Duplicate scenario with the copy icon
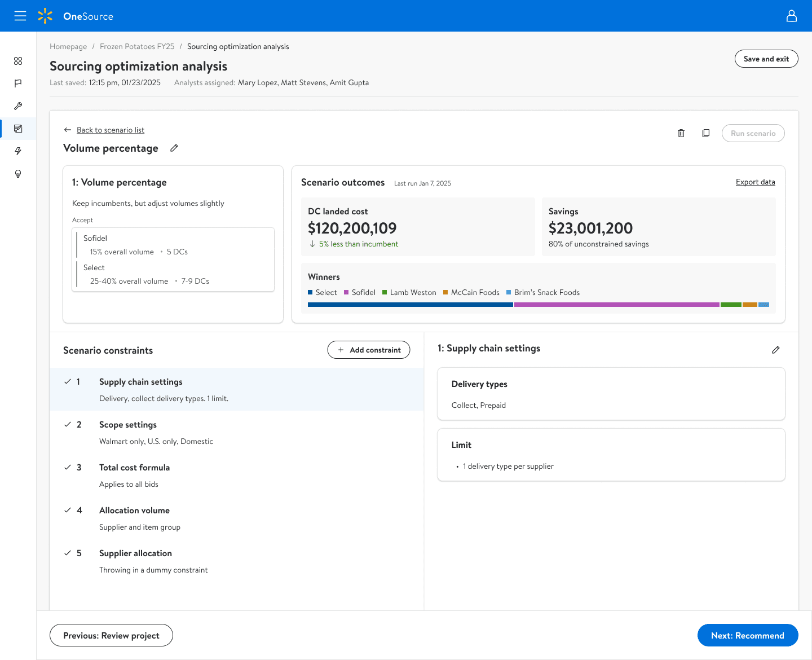 pyautogui.click(x=705, y=133)
